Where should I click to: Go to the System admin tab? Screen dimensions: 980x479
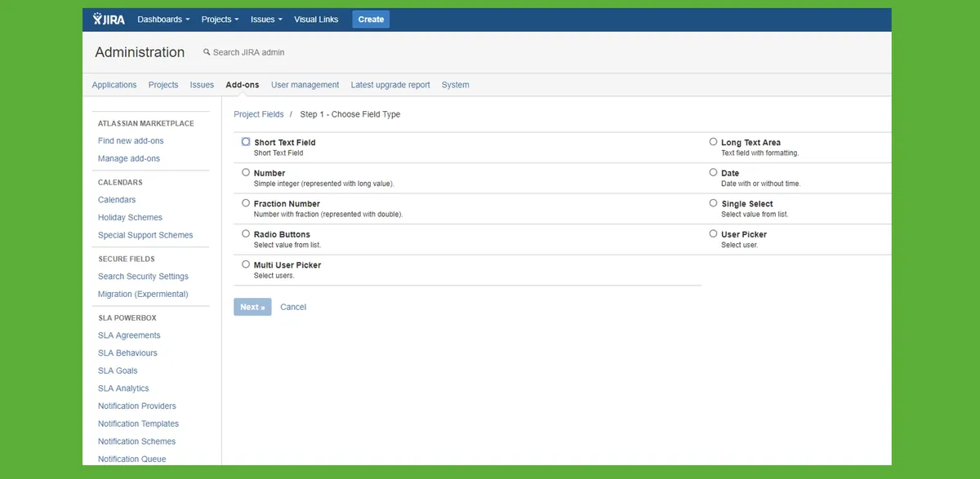pyautogui.click(x=456, y=85)
